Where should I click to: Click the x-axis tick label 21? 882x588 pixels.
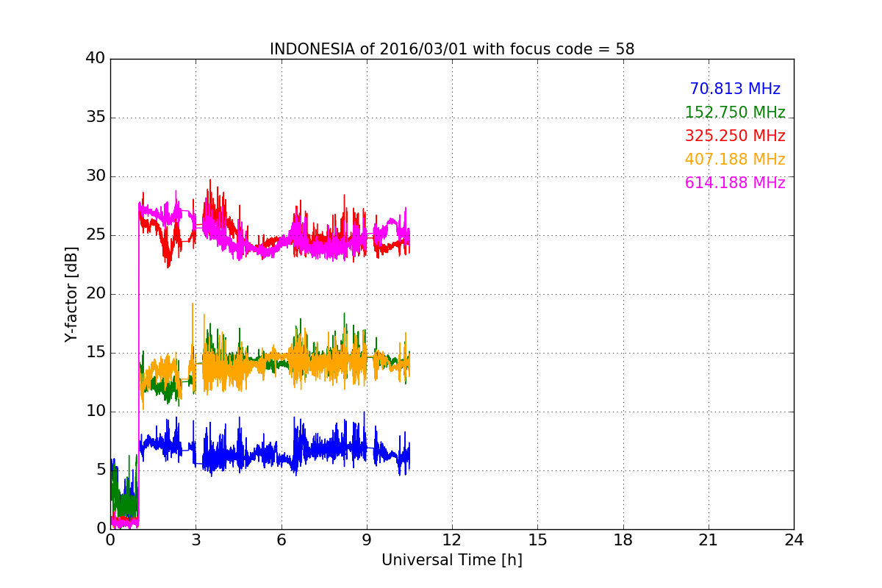click(709, 540)
